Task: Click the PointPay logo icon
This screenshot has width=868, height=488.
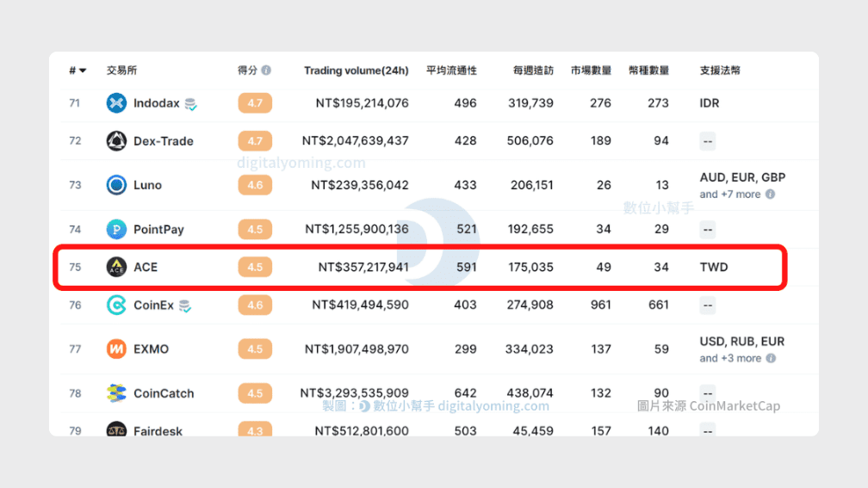Action: (116, 229)
